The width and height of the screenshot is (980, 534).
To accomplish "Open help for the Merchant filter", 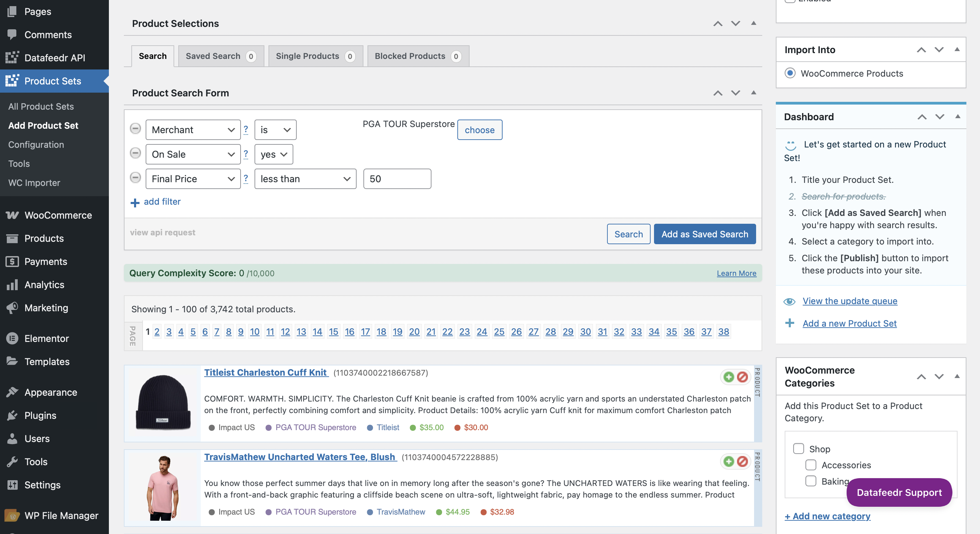I will (x=246, y=129).
